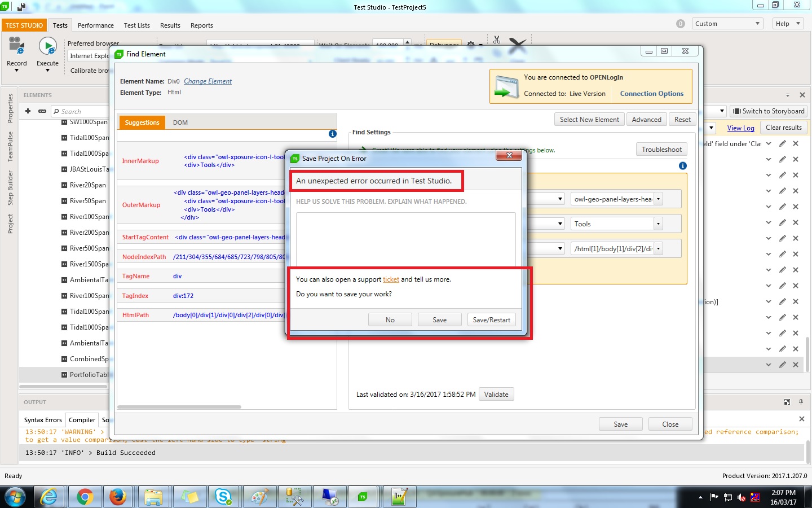
Task: Expand the Tools value dropdown
Action: 658,224
